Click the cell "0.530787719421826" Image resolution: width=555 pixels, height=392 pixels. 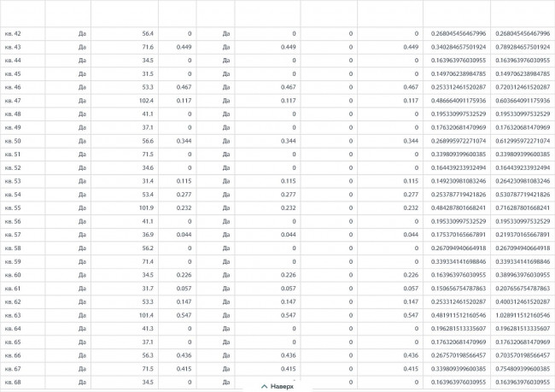click(523, 195)
